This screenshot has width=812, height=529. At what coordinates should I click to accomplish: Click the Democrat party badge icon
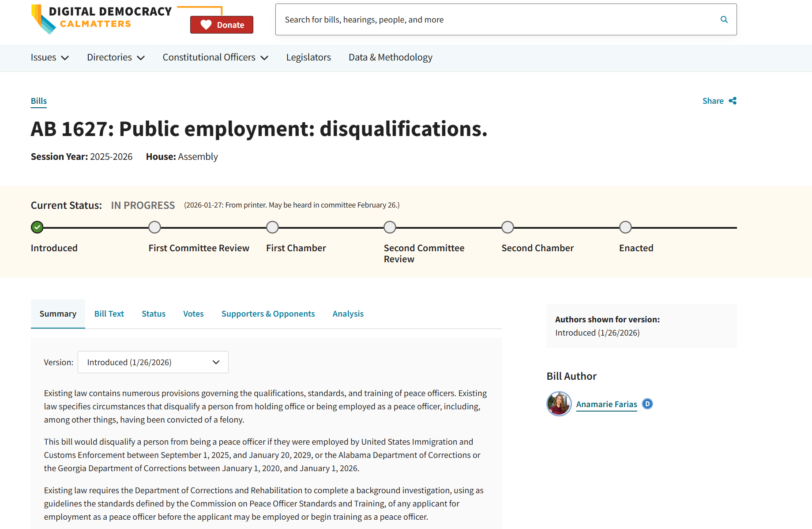click(x=647, y=404)
